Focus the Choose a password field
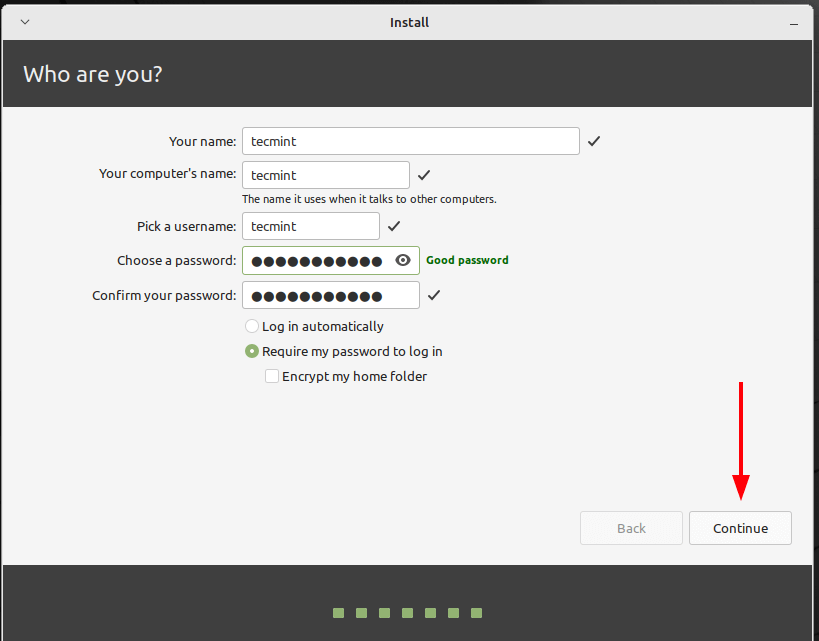Screen dimensions: 819x641 pyautogui.click(x=316, y=261)
